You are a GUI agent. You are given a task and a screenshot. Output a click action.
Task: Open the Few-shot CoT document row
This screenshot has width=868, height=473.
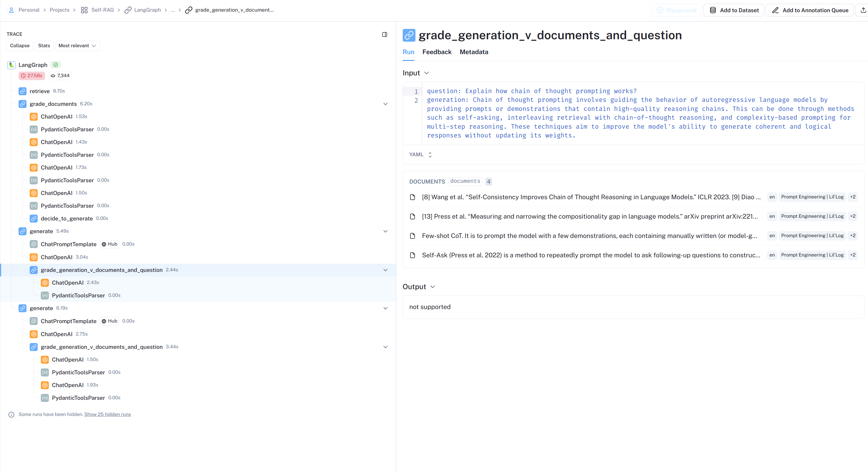589,236
